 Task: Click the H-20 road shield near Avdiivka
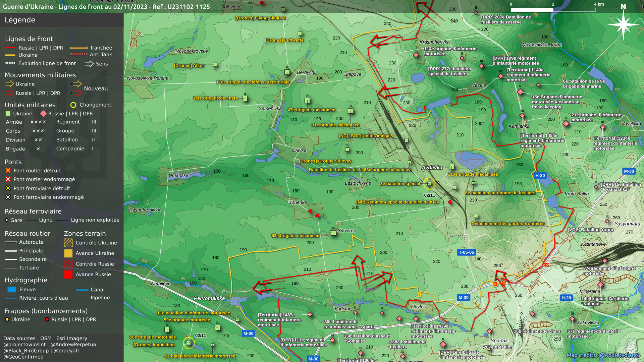[540, 175]
